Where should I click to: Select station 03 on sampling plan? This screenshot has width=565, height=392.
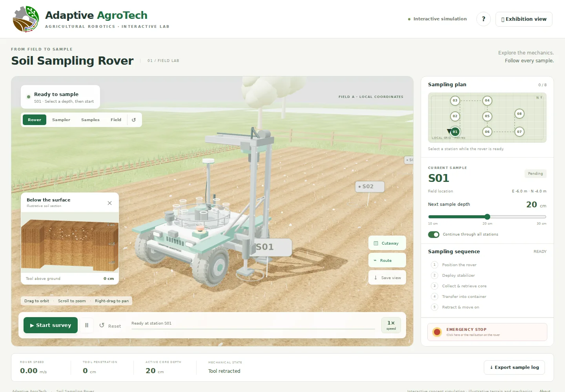(455, 100)
